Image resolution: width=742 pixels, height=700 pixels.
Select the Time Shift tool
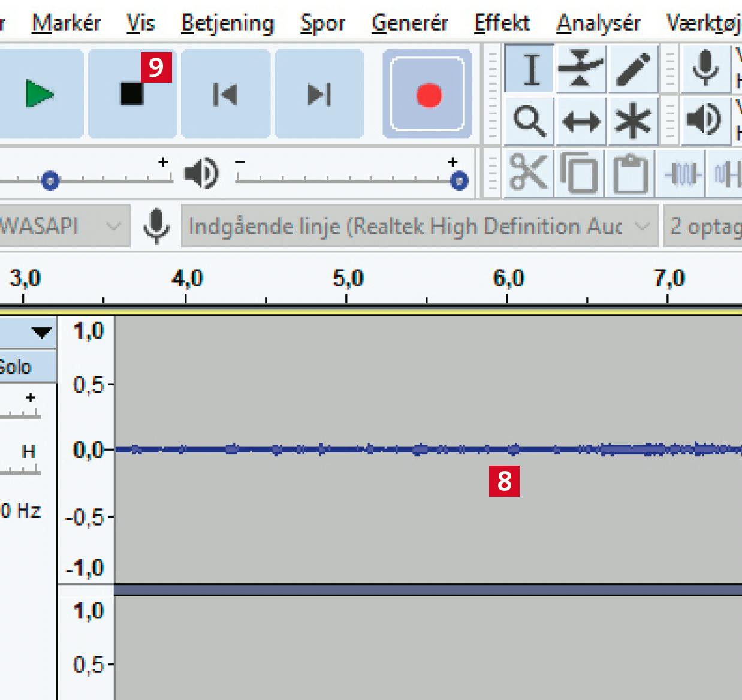(581, 122)
